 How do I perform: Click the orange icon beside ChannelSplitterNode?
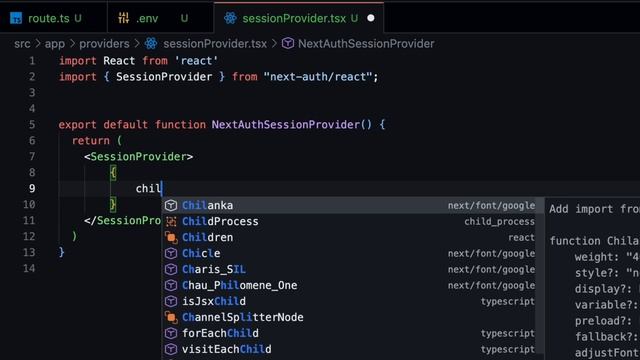point(171,317)
